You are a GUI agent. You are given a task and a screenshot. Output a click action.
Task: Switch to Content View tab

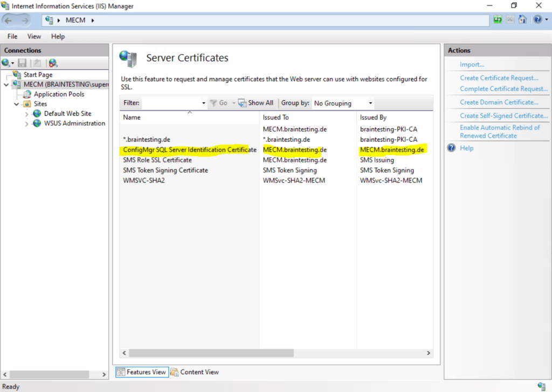tap(195, 372)
